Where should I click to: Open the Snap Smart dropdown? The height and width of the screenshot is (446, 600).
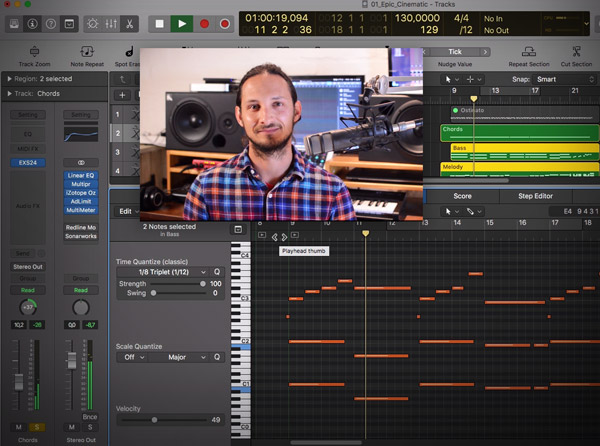[564, 79]
